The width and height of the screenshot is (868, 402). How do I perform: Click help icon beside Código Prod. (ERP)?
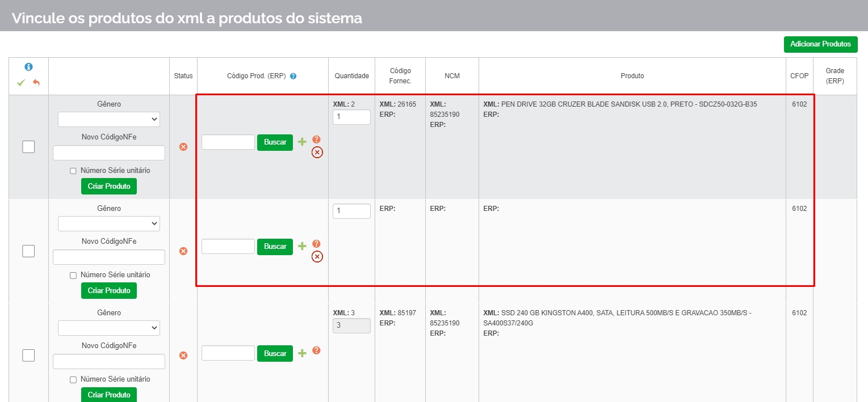coord(293,76)
